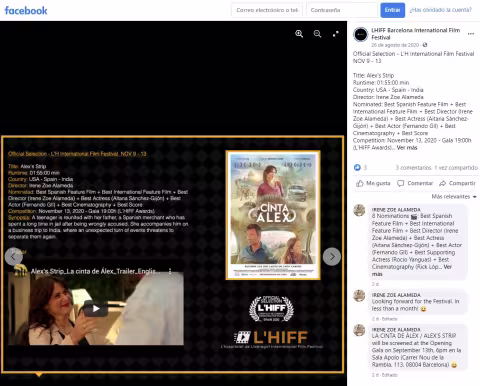Image resolution: width=480 pixels, height=386 pixels.
Task: Click Official Selection heading in image
Action: pos(77,154)
